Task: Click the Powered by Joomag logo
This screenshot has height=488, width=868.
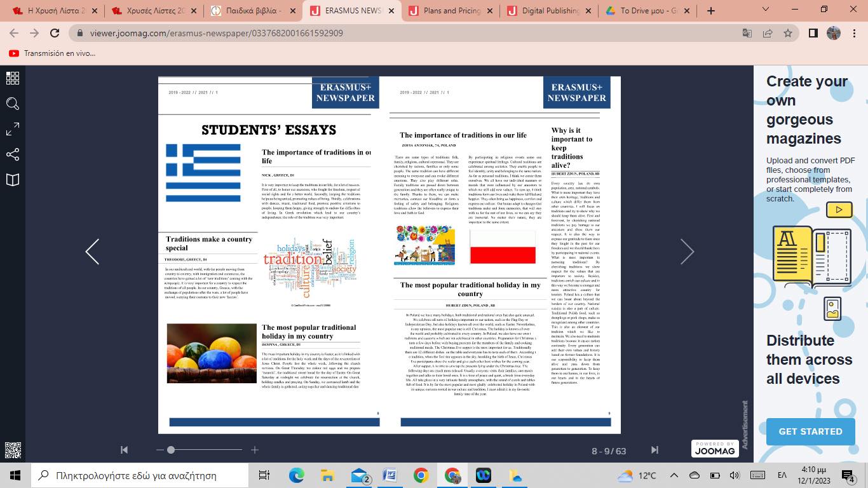Action: pyautogui.click(x=715, y=449)
